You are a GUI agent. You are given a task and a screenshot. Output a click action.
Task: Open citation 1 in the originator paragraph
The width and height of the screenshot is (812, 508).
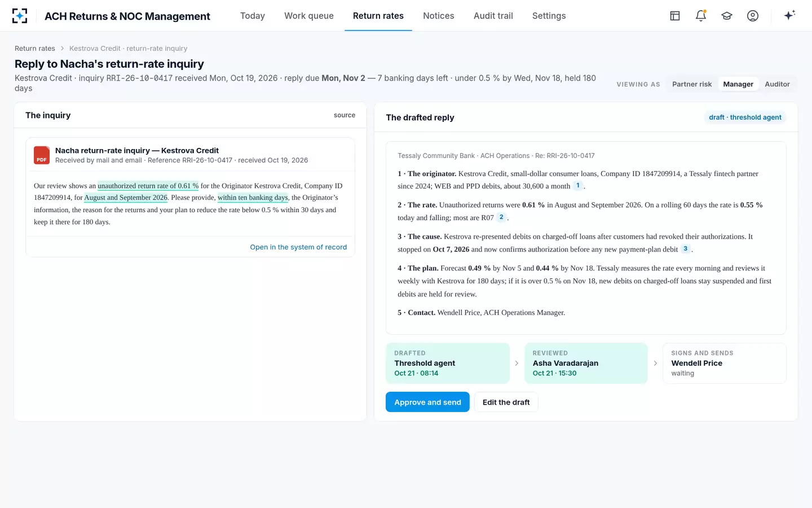click(x=578, y=186)
